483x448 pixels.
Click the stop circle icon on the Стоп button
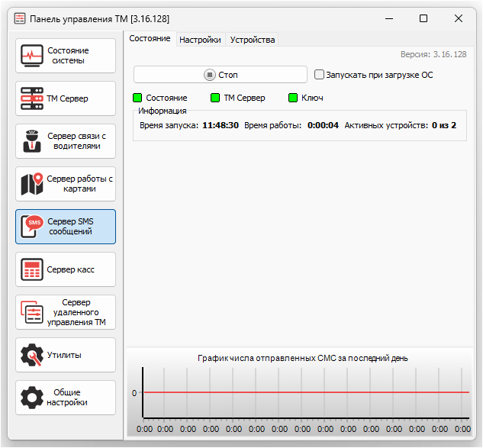pos(210,75)
